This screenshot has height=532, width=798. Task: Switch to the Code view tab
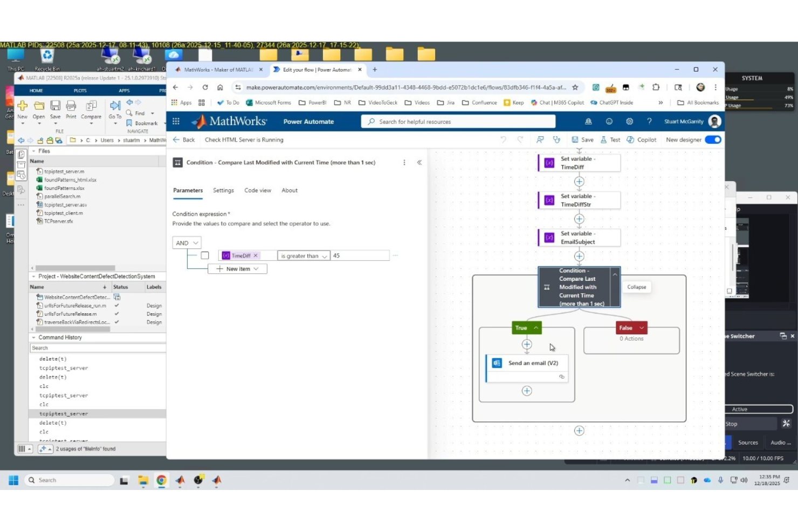pyautogui.click(x=257, y=190)
